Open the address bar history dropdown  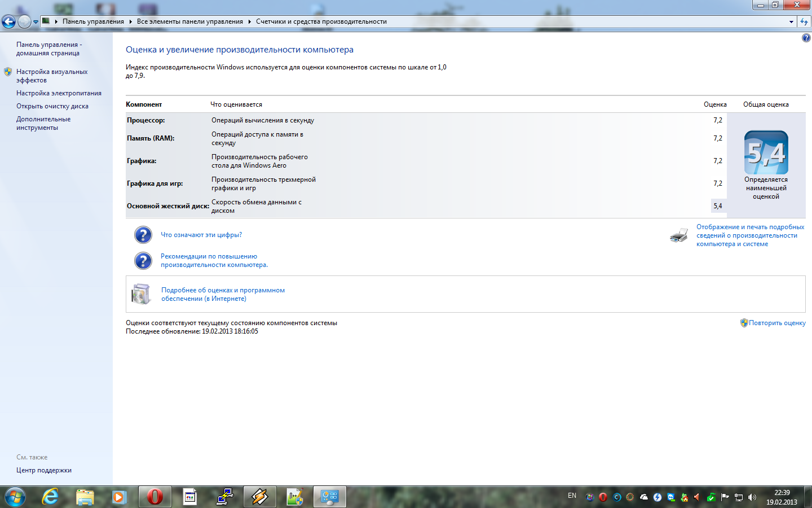point(791,21)
